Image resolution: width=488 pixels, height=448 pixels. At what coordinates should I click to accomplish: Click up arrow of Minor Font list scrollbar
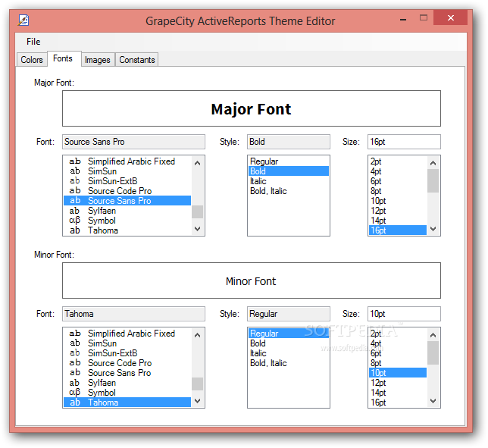click(x=197, y=335)
